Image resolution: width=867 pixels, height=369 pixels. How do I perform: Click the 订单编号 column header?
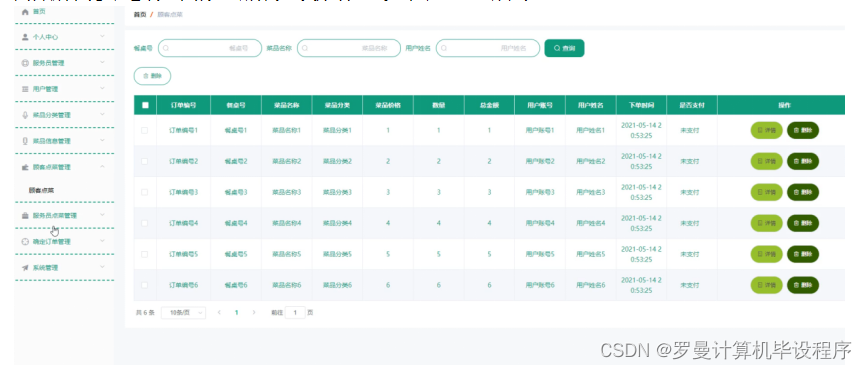pyautogui.click(x=183, y=105)
